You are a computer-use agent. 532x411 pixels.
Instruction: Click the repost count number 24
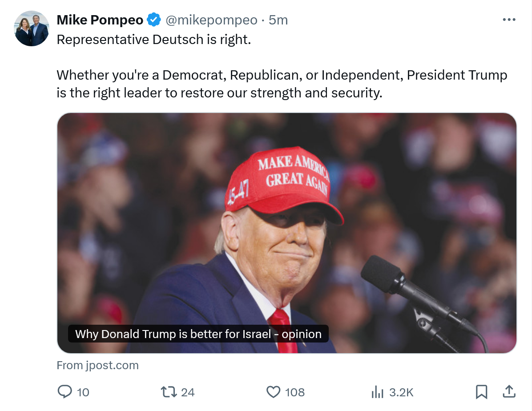188,392
